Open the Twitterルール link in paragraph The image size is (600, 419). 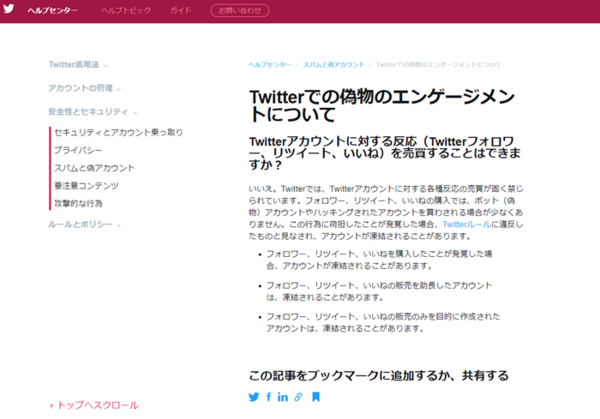tap(467, 224)
